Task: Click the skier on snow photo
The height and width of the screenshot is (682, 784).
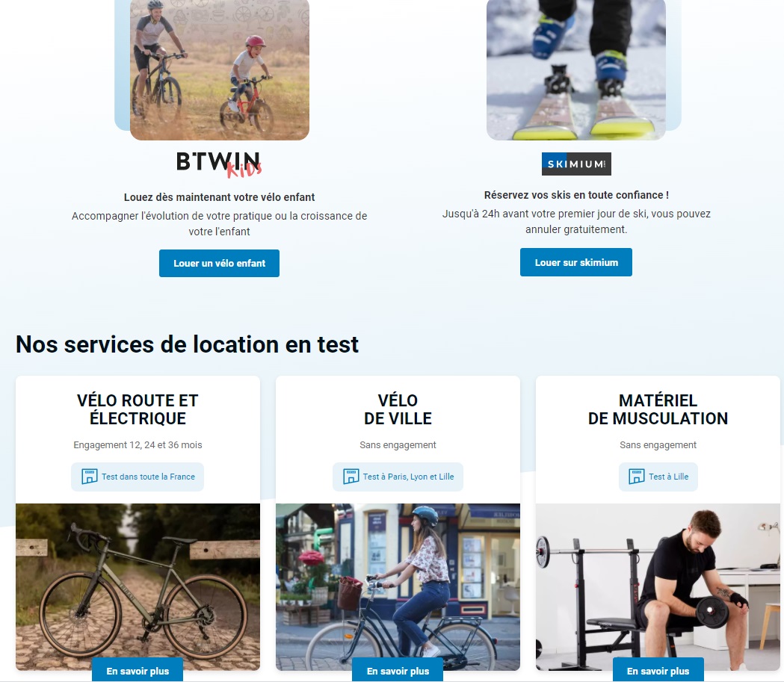Action: (x=576, y=69)
